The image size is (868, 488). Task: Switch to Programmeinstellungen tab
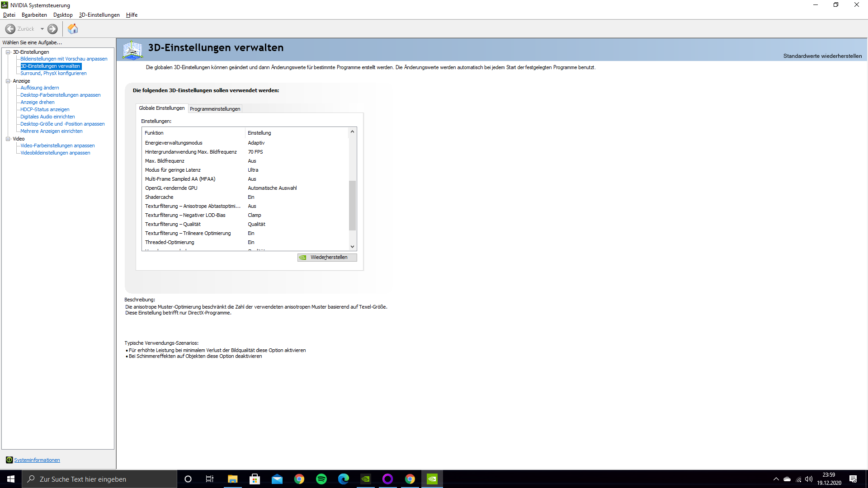pyautogui.click(x=215, y=109)
